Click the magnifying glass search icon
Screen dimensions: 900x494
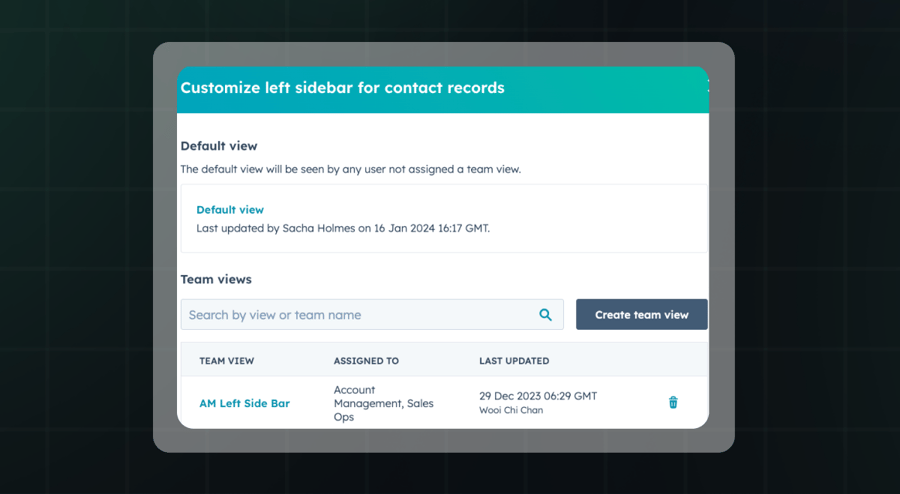click(x=546, y=315)
